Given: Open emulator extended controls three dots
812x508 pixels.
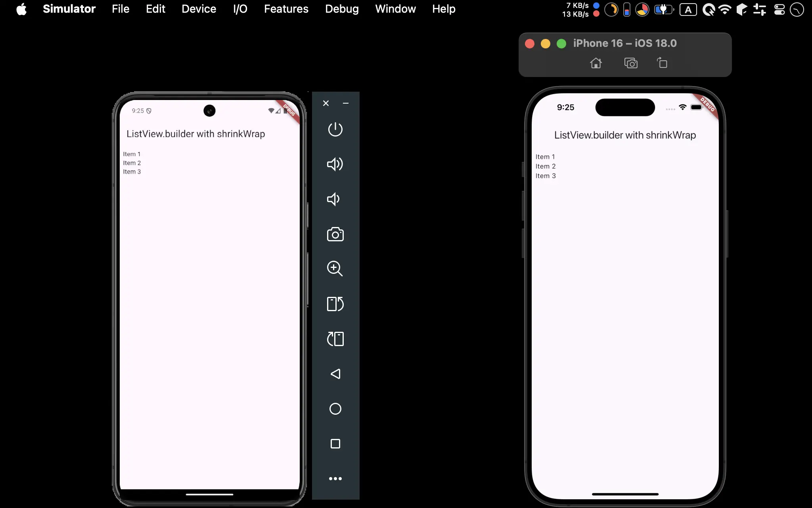Looking at the screenshot, I should coord(335,479).
